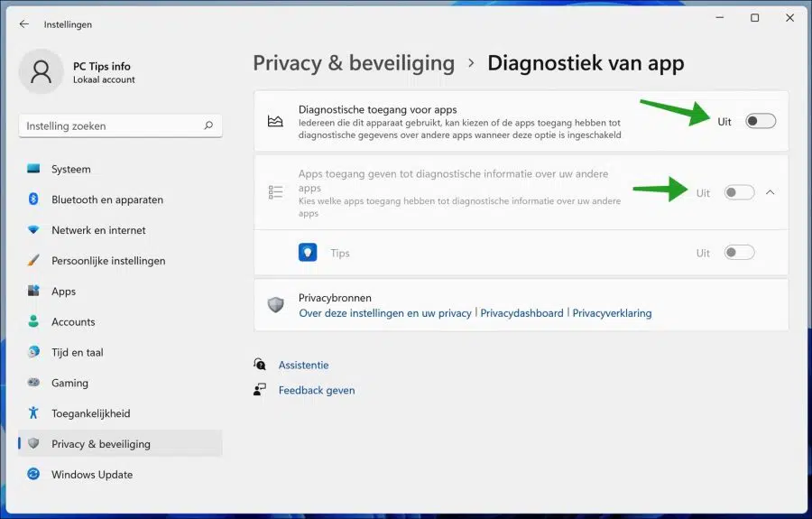Click the Toegankelijkheid figure icon

(x=33, y=412)
